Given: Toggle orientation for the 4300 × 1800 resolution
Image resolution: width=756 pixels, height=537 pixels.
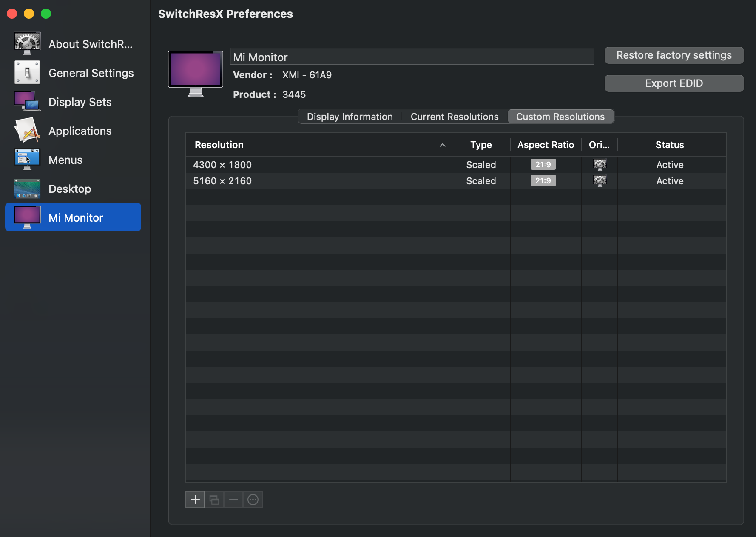Looking at the screenshot, I should pyautogui.click(x=600, y=165).
